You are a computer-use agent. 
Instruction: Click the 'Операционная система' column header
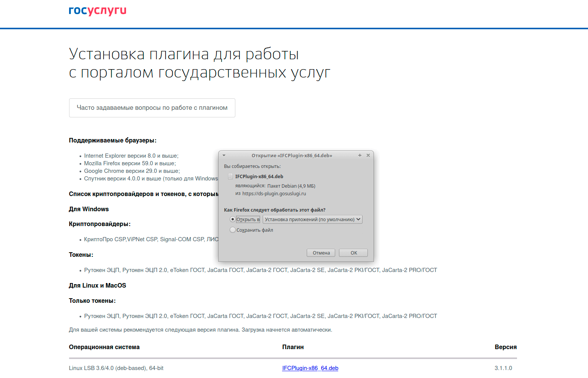(x=104, y=347)
